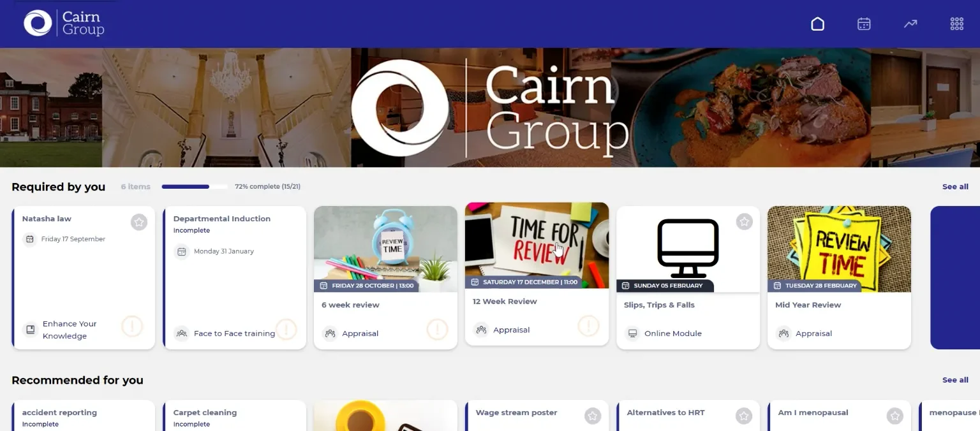Click See all for Recommended for you
The image size is (980, 431).
(x=955, y=380)
